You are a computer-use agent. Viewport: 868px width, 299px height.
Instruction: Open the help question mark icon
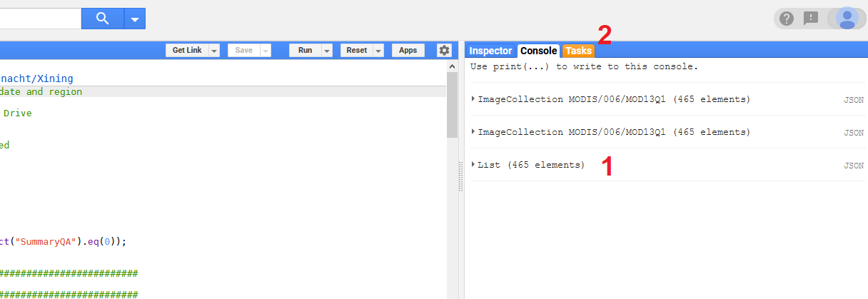(787, 19)
